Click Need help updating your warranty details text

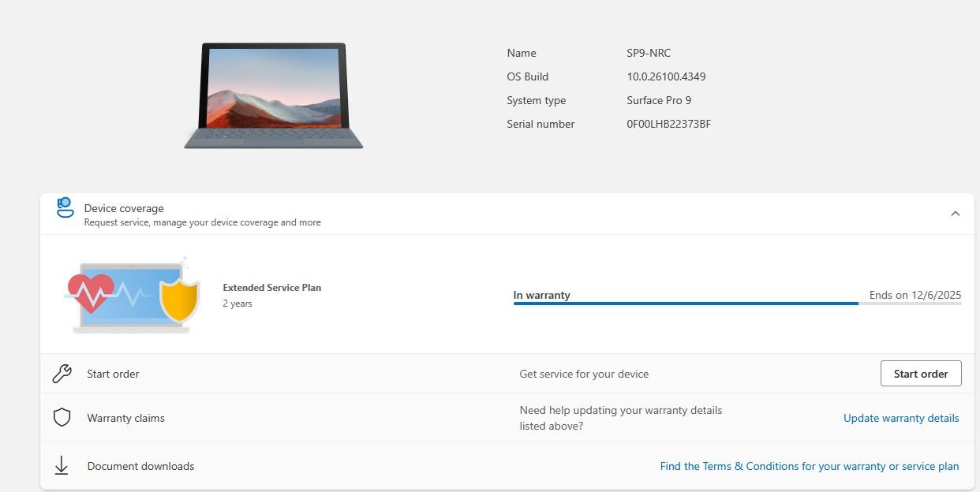coord(621,418)
